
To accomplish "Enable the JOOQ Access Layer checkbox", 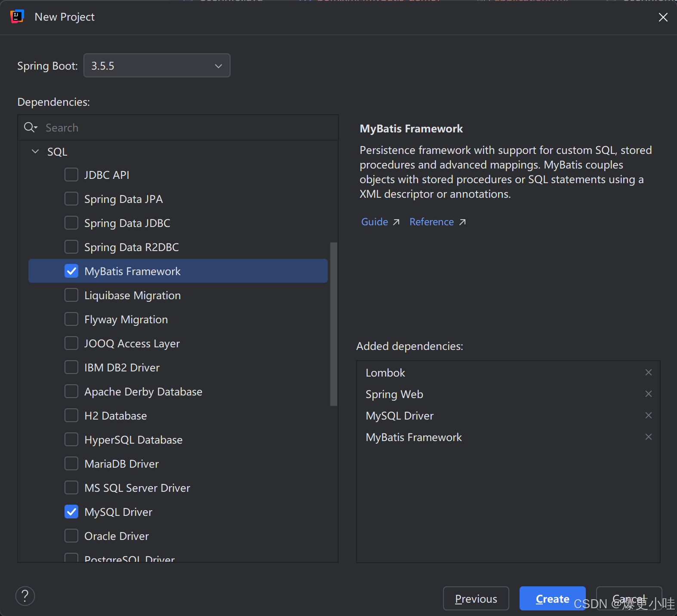I will 71,343.
